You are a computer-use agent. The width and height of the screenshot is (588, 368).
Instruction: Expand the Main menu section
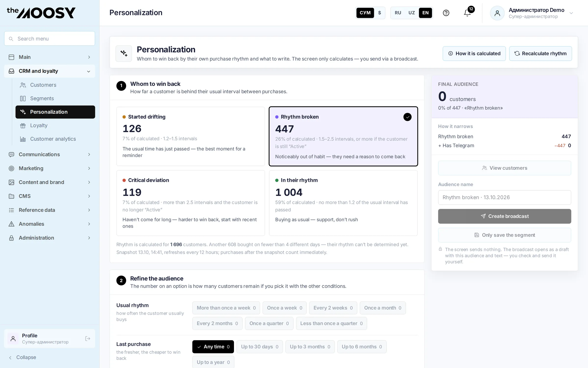(49, 57)
